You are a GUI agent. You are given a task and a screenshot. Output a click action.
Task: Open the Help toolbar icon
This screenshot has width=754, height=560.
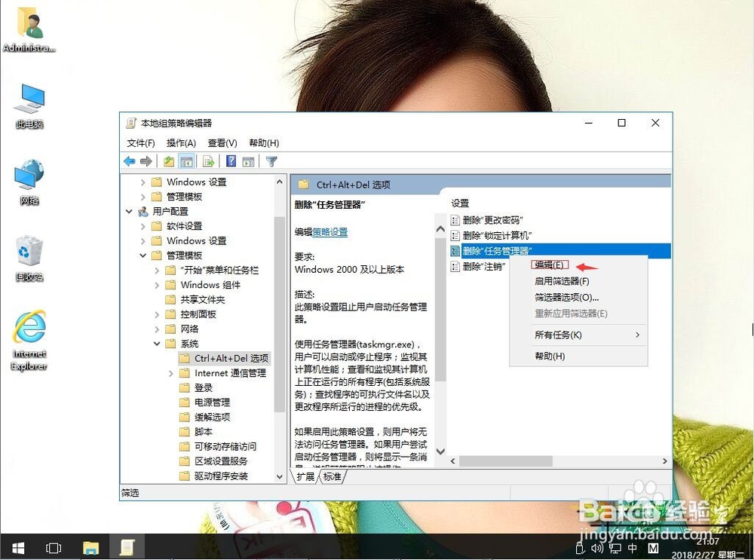(231, 161)
